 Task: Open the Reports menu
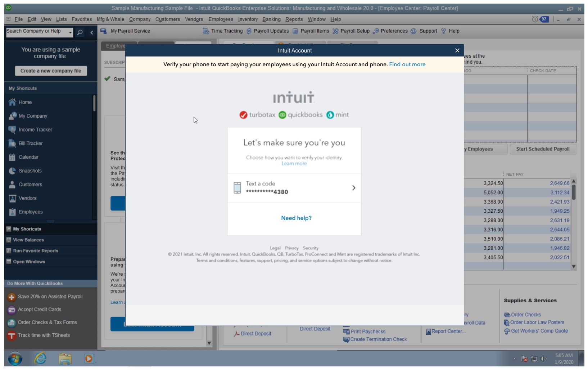(x=294, y=19)
